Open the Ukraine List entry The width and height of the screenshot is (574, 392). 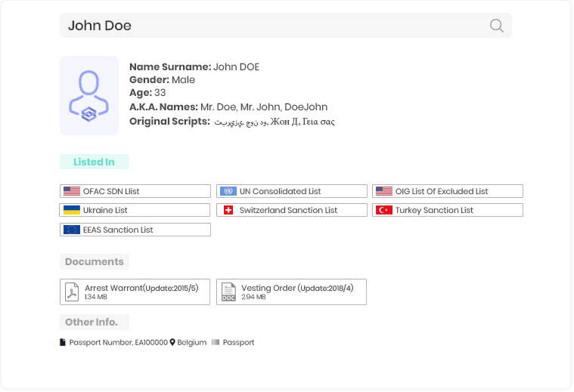point(135,210)
